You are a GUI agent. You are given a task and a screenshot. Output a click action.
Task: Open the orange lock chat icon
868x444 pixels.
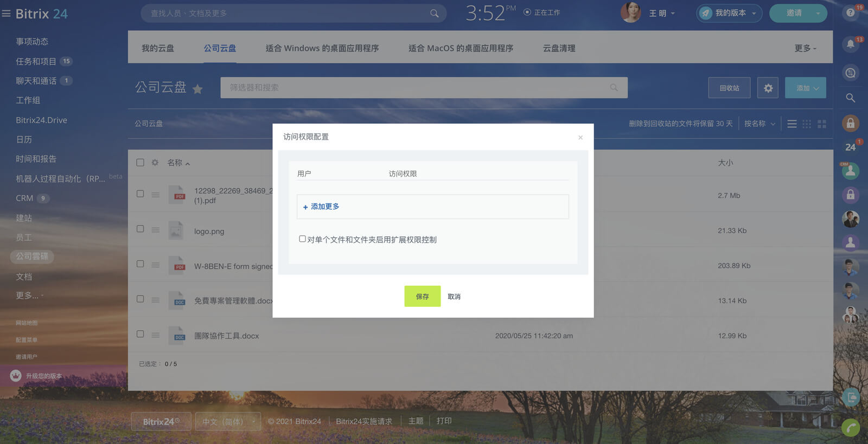tap(850, 123)
